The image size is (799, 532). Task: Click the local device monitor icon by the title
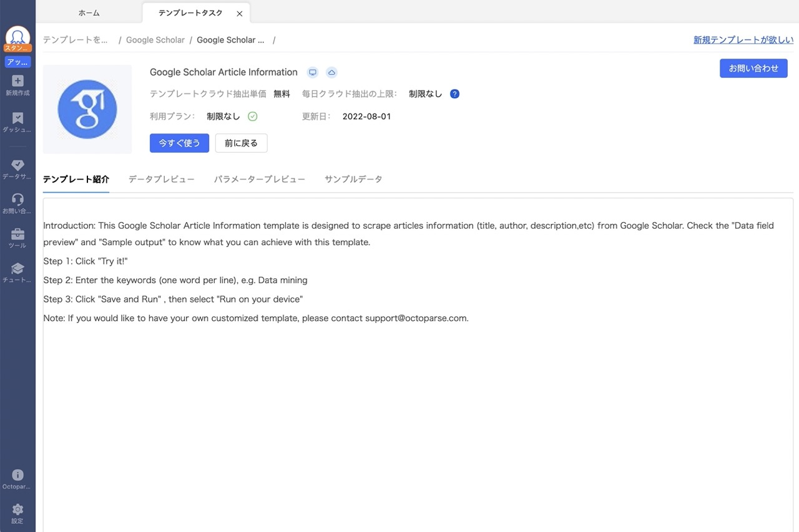coord(313,72)
